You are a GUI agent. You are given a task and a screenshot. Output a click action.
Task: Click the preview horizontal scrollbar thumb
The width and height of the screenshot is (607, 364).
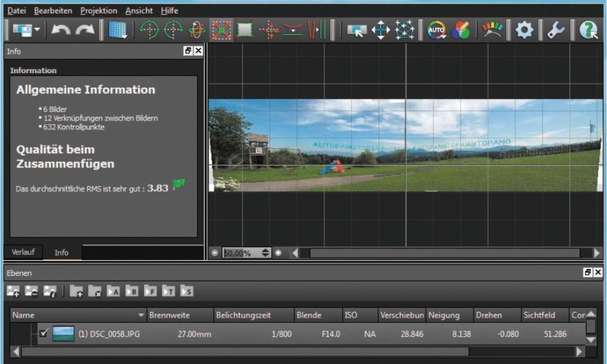coord(445,253)
